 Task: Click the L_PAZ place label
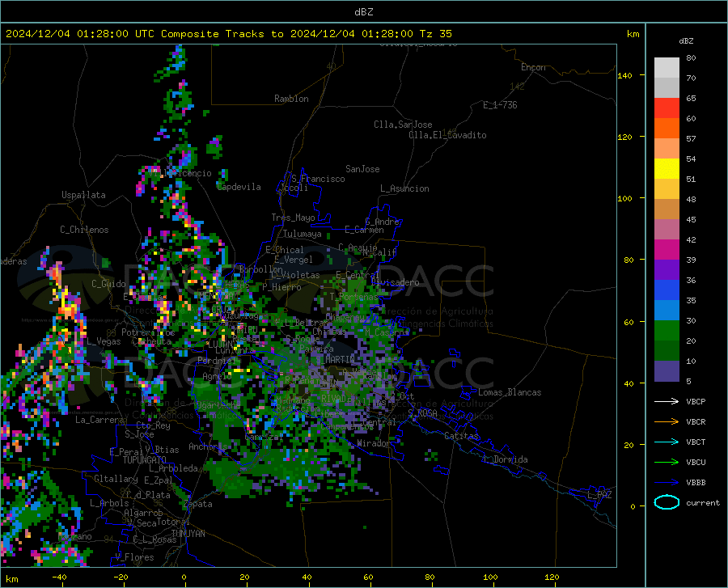pos(599,495)
